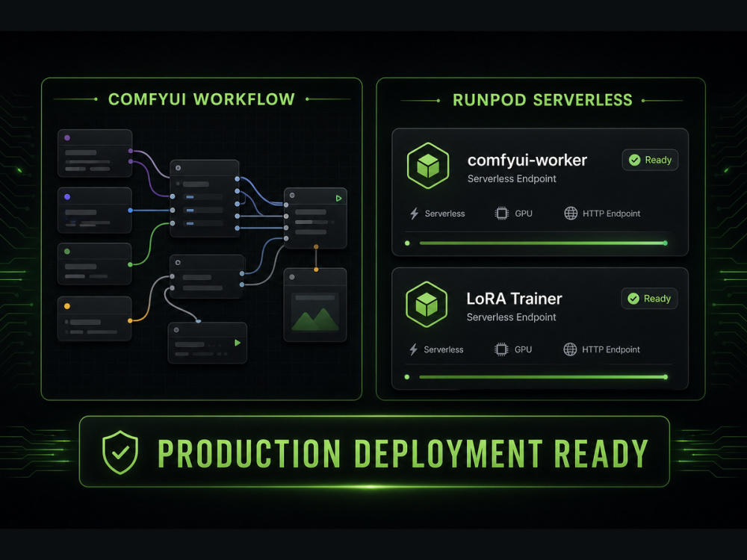Select the workflow node with the green dot
The height and width of the screenshot is (560, 747).
pos(95,264)
